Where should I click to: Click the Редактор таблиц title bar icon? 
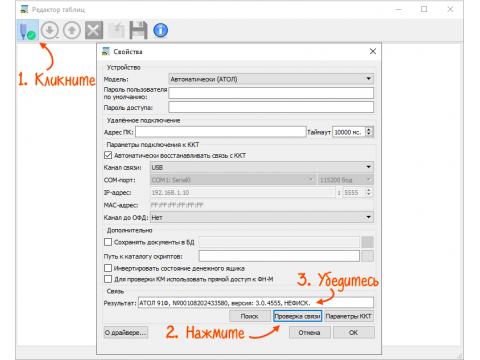tap(24, 9)
